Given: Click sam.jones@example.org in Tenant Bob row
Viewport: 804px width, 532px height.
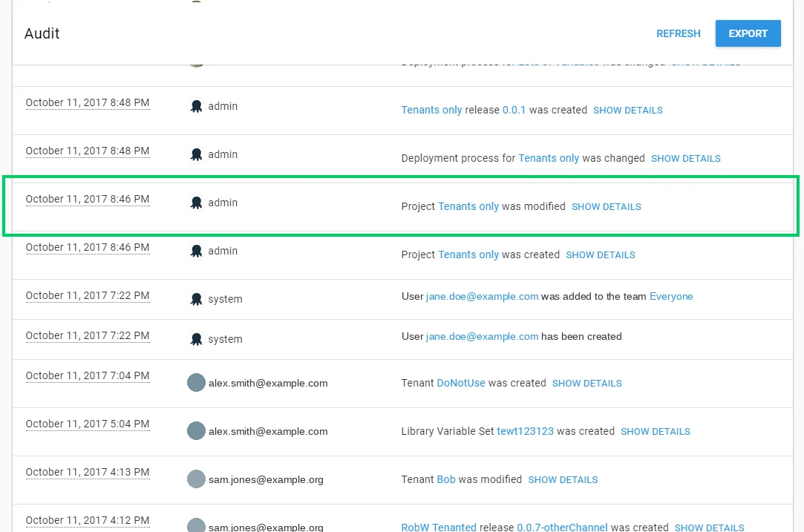Looking at the screenshot, I should coord(266,479).
